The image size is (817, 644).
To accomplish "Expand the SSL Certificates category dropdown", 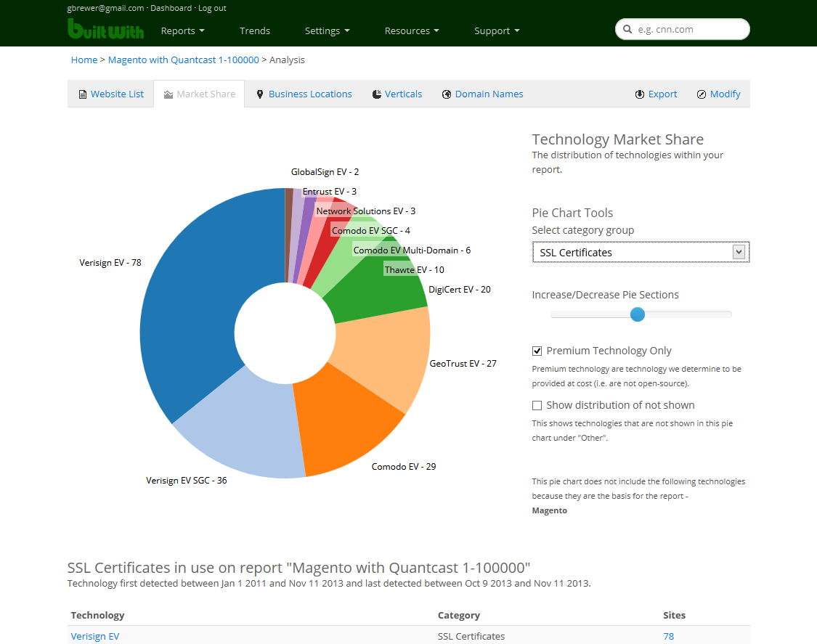I will [x=641, y=252].
